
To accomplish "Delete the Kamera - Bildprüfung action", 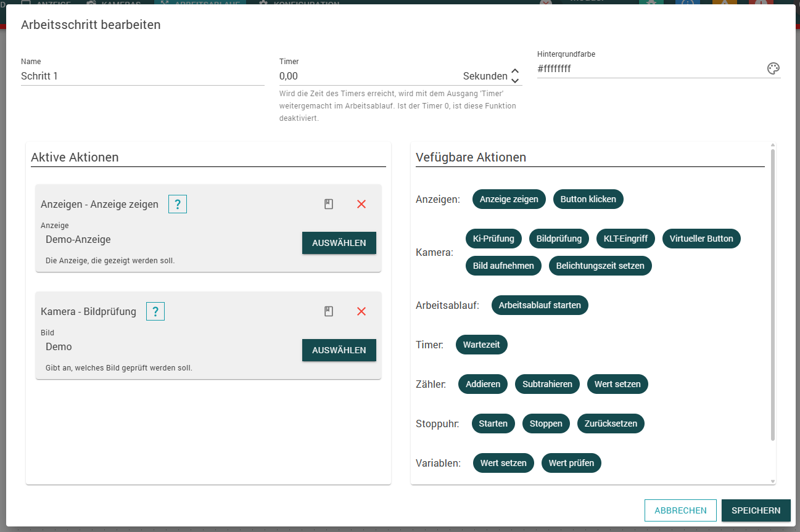I will click(x=361, y=311).
